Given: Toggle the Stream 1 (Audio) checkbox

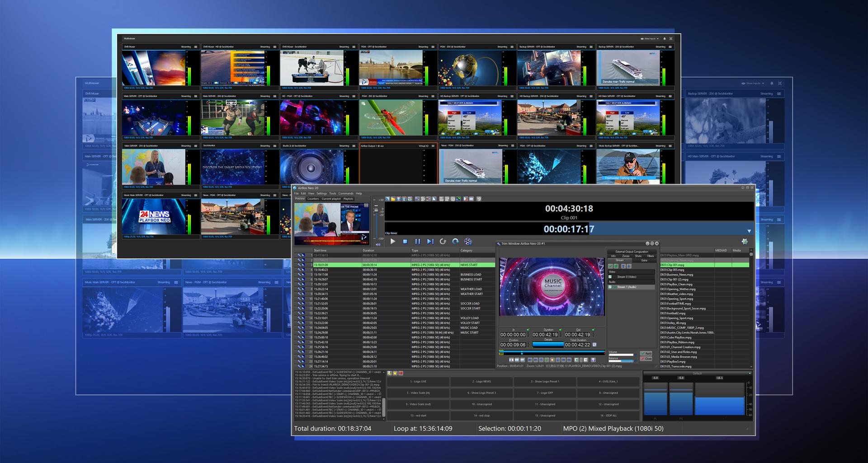Looking at the screenshot, I should tap(610, 287).
